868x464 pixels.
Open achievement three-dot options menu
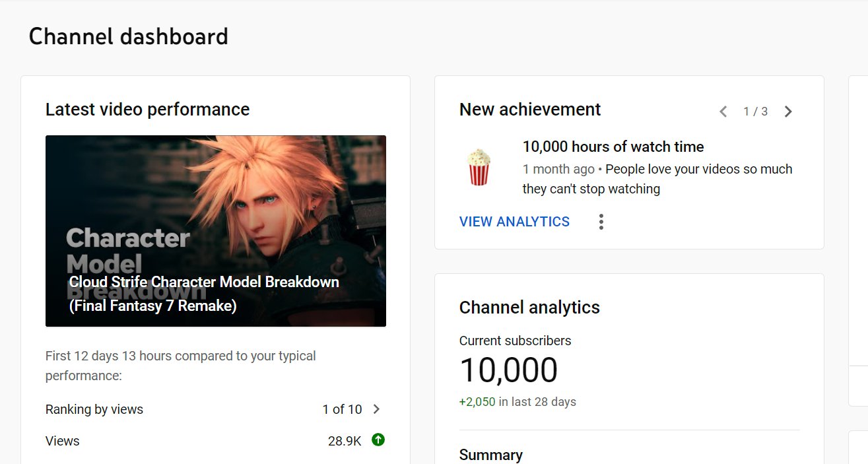point(601,222)
